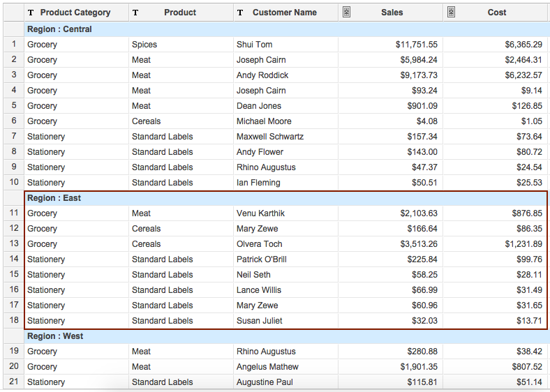
Task: Click the currency type icon in Cost header
Action: click(x=451, y=13)
